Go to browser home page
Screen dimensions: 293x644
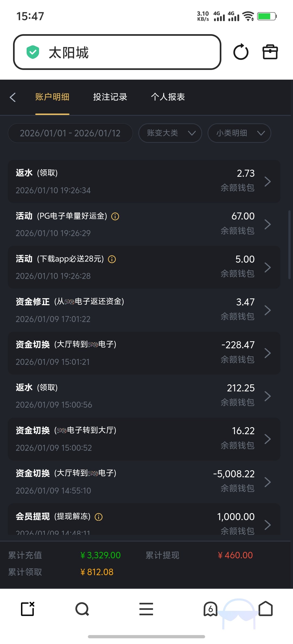point(266,609)
